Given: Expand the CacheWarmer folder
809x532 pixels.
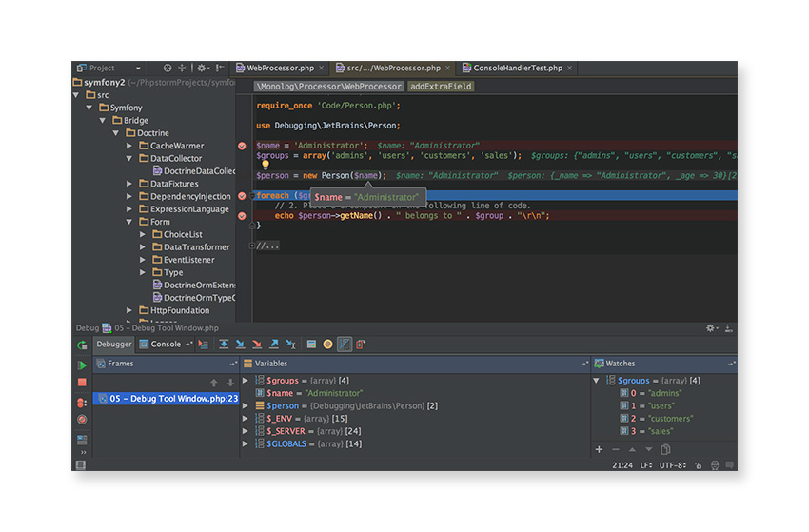Looking at the screenshot, I should point(129,146).
